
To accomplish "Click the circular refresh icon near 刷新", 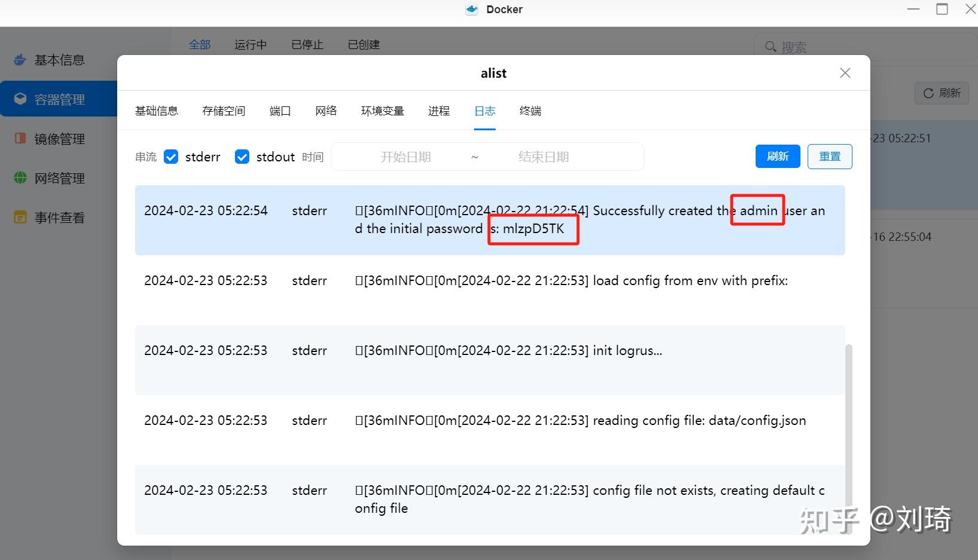I will pos(928,93).
